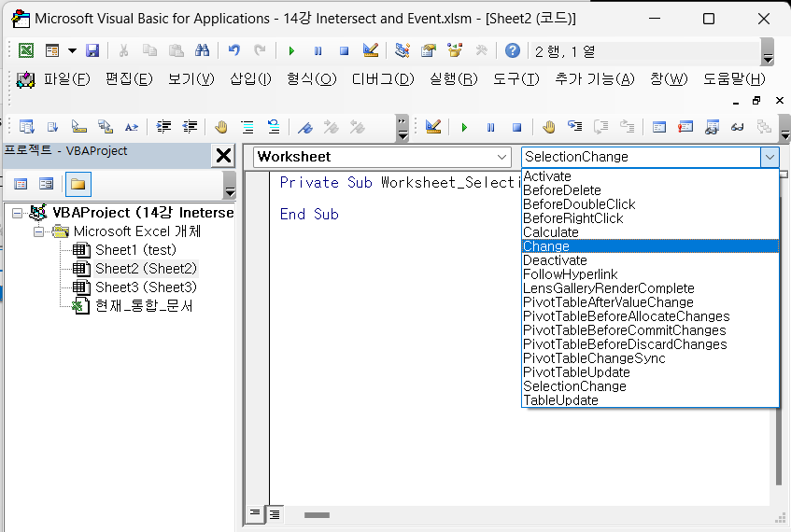Click the Comment Block icon
Image resolution: width=791 pixels, height=532 pixels.
[x=247, y=127]
